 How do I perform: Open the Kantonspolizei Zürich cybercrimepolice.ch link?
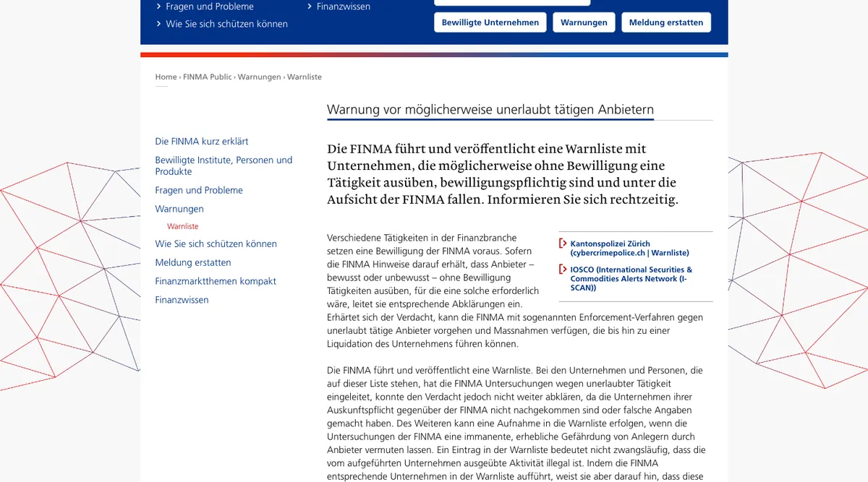[x=629, y=249]
